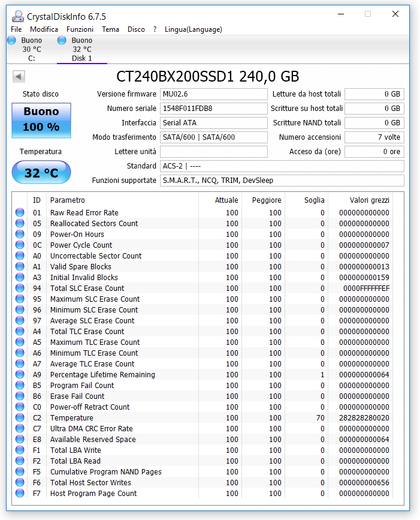
Task: Click status orb for Average SLC Erase Count
Action: pos(20,320)
